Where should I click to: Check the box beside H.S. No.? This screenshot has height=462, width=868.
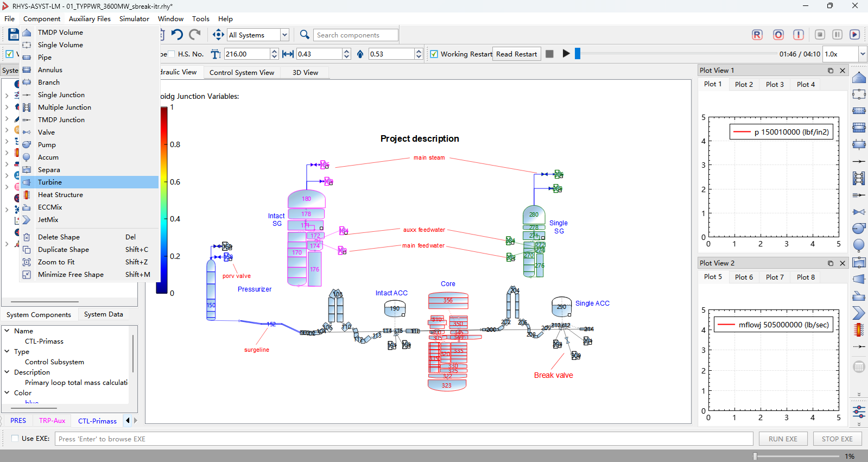(x=171, y=54)
